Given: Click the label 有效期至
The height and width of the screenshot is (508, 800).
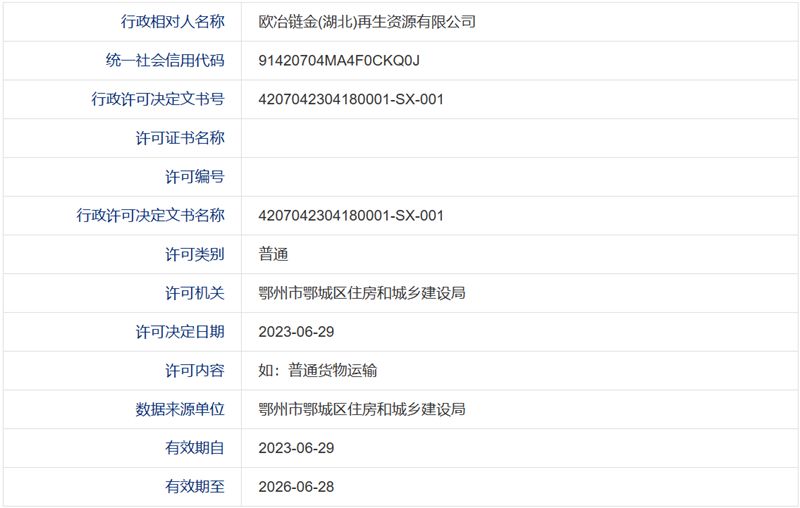Looking at the screenshot, I should (x=194, y=487).
